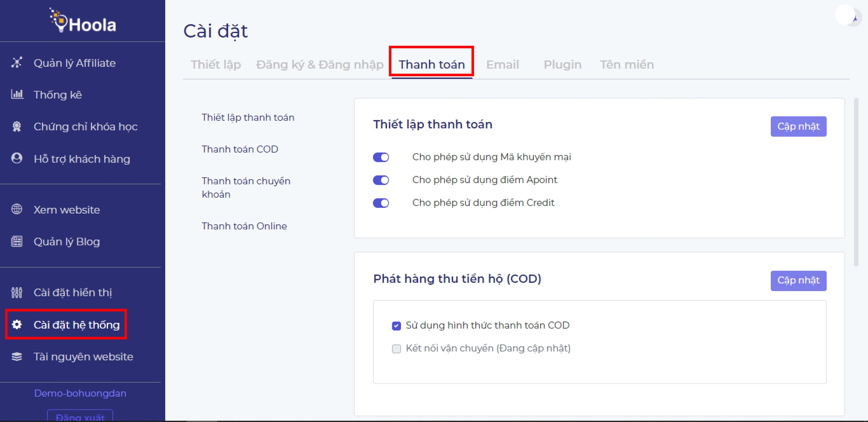Click Cập nhật in Thiết lập thanh toán
Viewport: 868px width, 422px height.
click(x=798, y=126)
